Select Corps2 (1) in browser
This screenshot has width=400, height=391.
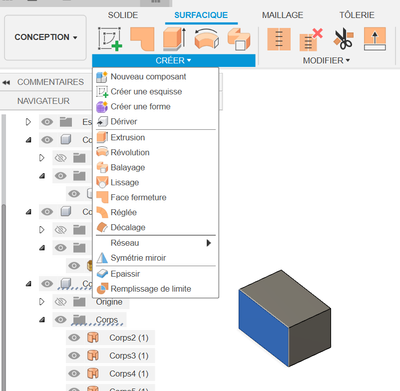click(x=129, y=338)
